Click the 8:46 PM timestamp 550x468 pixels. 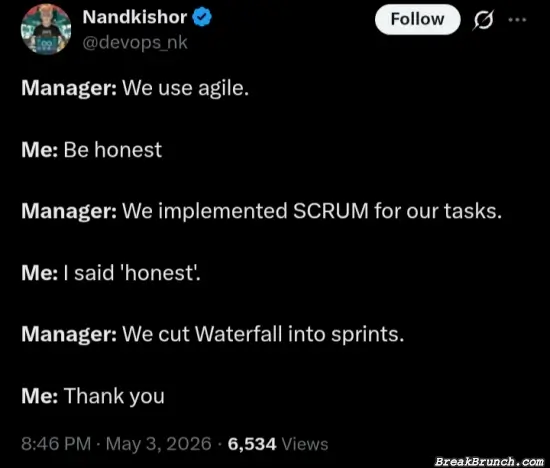coord(56,443)
